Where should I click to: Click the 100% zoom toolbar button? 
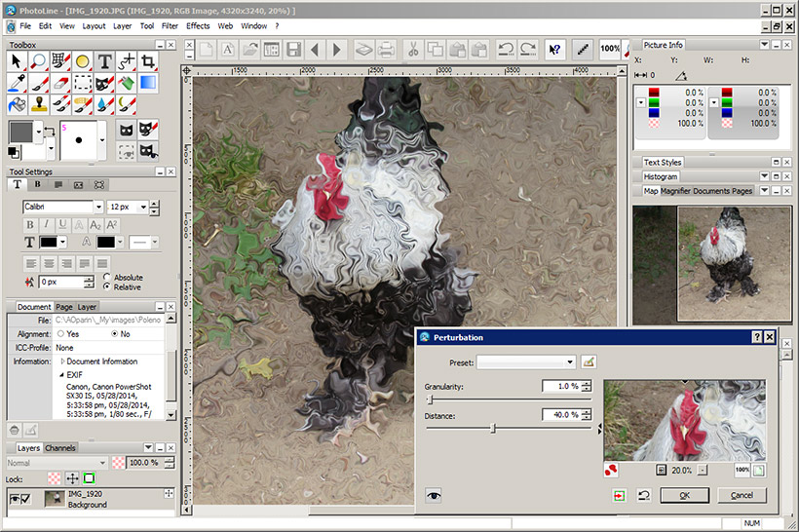point(610,49)
